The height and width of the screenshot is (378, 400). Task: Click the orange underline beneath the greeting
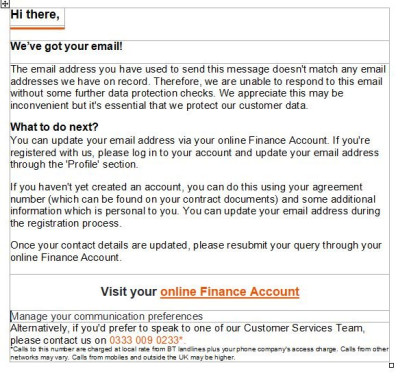[37, 28]
